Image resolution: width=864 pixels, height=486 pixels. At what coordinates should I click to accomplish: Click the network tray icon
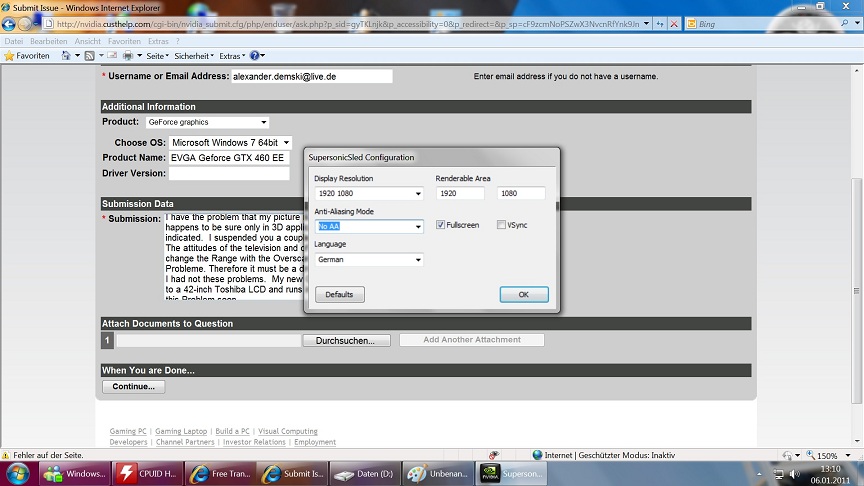(778, 474)
